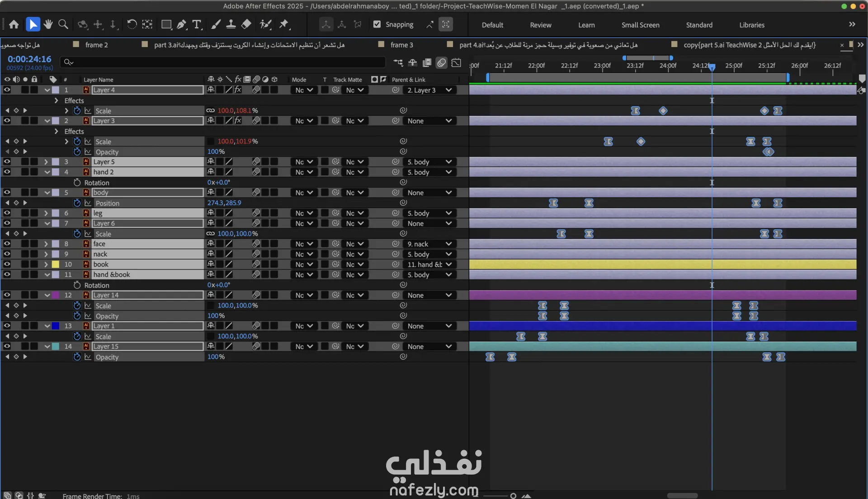Open the Graph Editor button
Image resolution: width=868 pixels, height=499 pixels.
(x=456, y=62)
